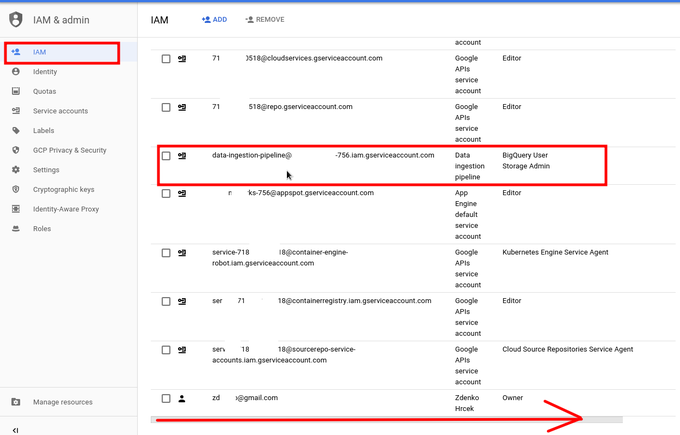Open GCP Privacy & Security page
680x435 pixels.
pyautogui.click(x=69, y=150)
